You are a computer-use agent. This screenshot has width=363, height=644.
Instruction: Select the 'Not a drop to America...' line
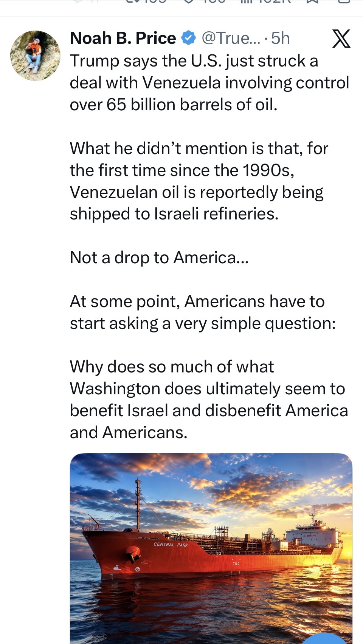159,258
